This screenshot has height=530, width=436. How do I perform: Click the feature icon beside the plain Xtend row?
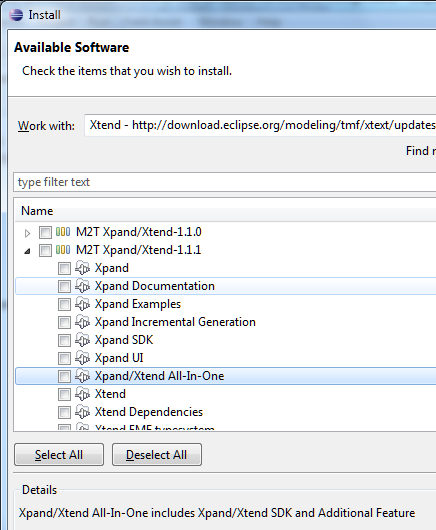(82, 394)
